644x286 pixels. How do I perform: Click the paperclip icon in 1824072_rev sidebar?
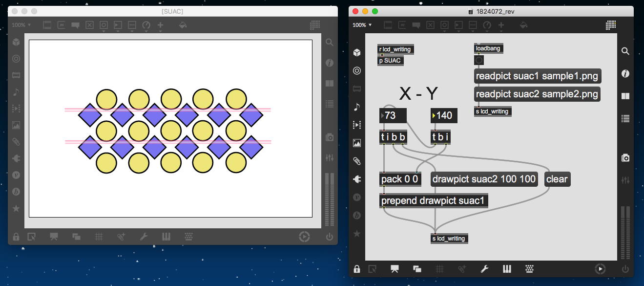(x=357, y=161)
